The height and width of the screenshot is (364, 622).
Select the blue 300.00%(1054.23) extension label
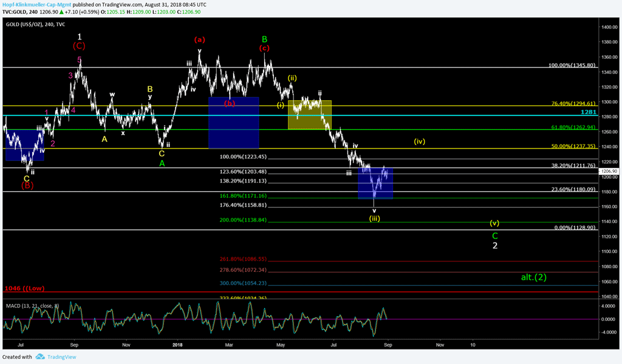tap(242, 283)
